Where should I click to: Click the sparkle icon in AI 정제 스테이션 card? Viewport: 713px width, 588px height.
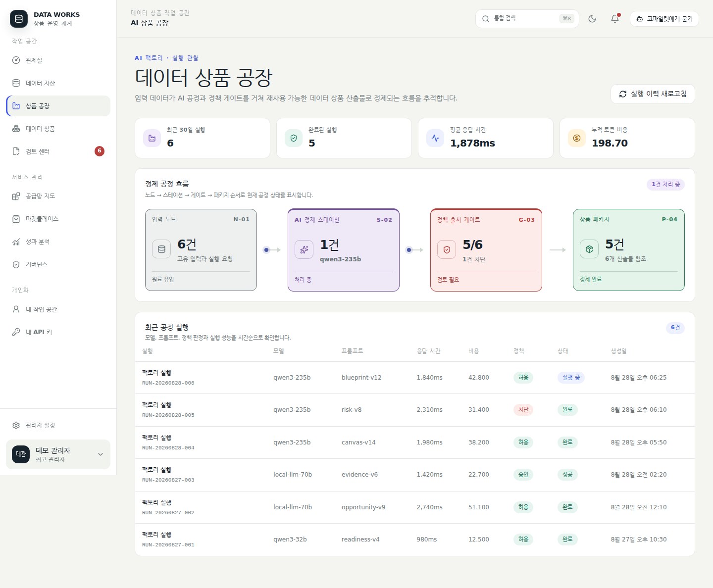coord(304,249)
